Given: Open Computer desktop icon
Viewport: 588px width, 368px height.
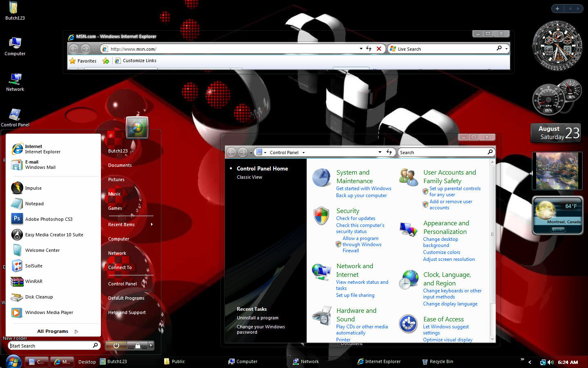Looking at the screenshot, I should click(x=15, y=47).
